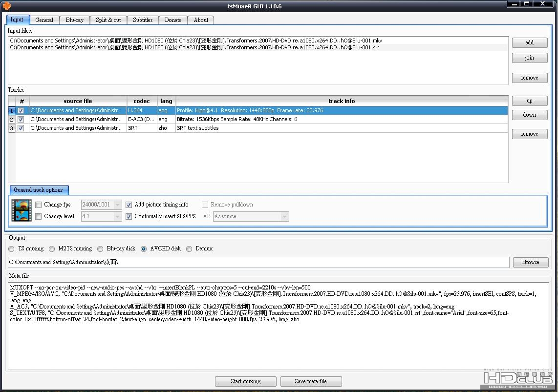Select AVCHD disk output option
Image resolution: width=558 pixels, height=392 pixels.
coord(144,249)
